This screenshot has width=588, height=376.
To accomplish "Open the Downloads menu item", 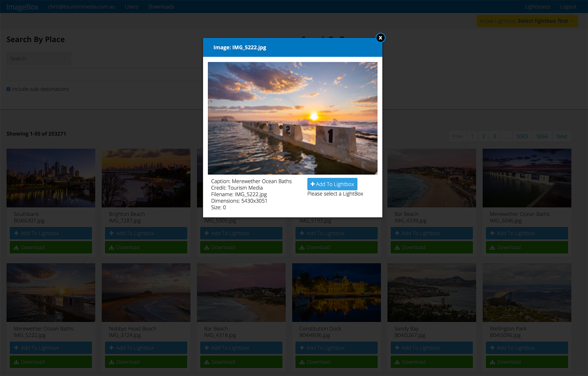I will [x=161, y=7].
